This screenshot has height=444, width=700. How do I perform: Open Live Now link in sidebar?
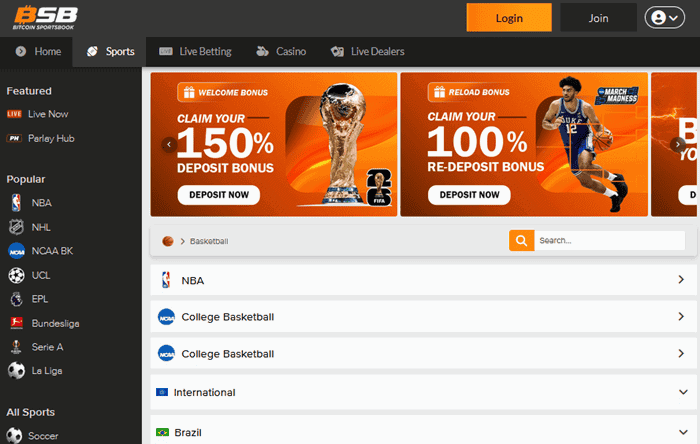48,114
